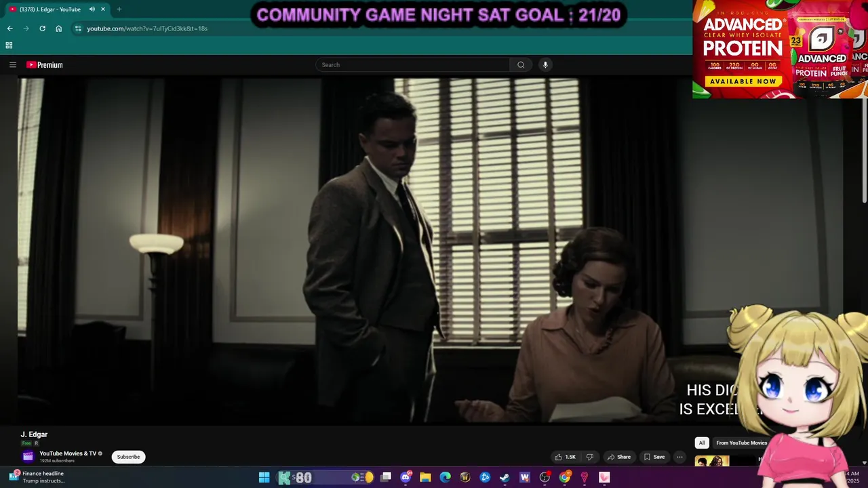
Task: Click the J. Edgar video title
Action: pyautogui.click(x=34, y=434)
